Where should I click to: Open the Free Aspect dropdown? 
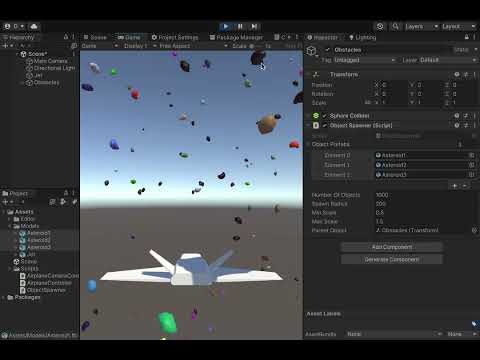[193, 46]
